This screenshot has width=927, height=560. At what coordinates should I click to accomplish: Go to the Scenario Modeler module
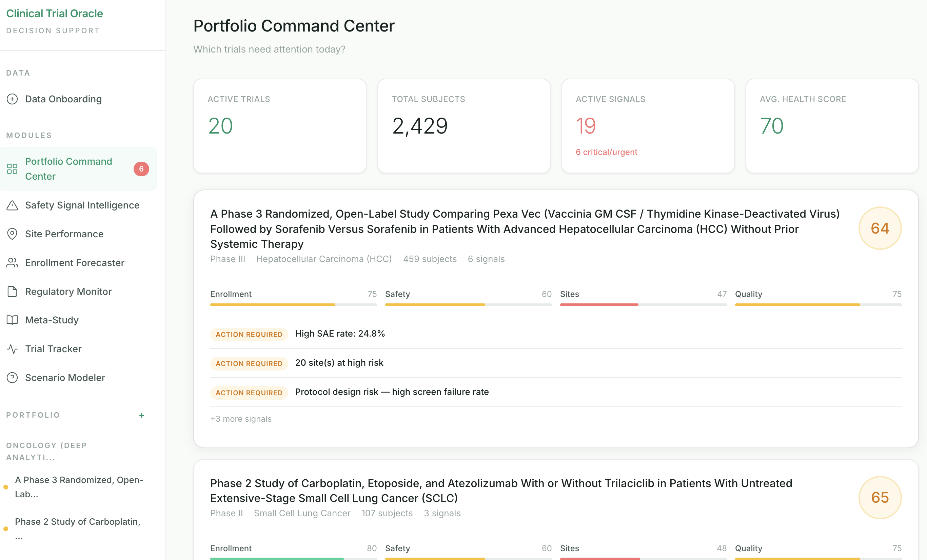click(x=78, y=378)
